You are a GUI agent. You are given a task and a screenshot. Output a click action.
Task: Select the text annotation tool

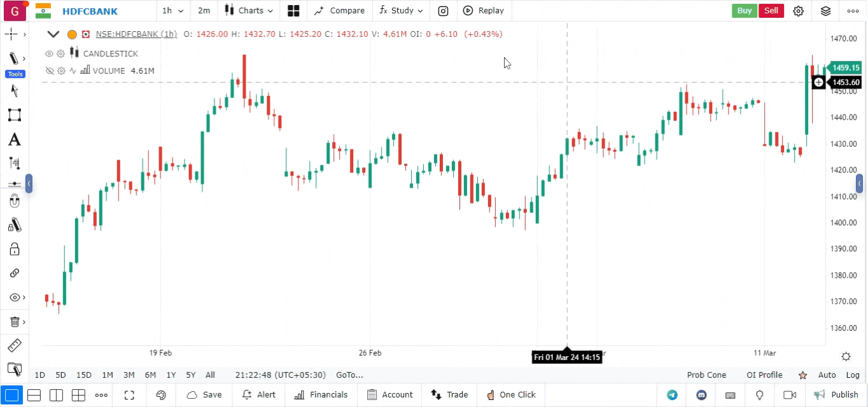pyautogui.click(x=14, y=140)
